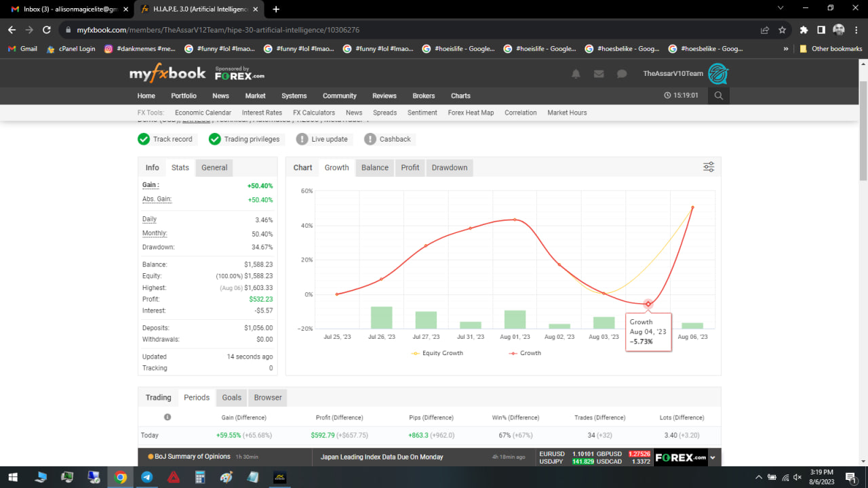Viewport: 868px width, 488px height.
Task: Switch to the Browser tab in Trading panel
Action: 268,397
